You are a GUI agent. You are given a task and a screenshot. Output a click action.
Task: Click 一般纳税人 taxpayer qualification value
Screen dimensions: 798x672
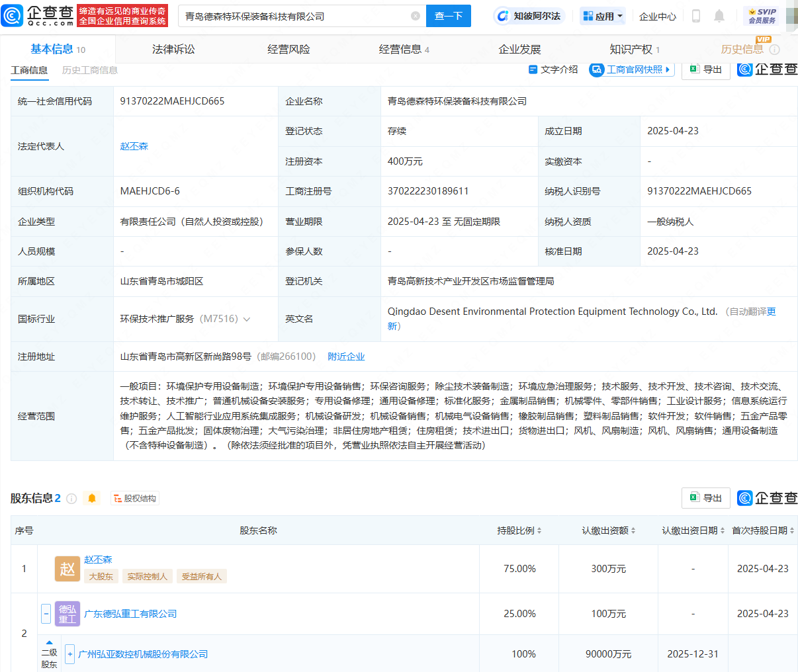coord(670,222)
